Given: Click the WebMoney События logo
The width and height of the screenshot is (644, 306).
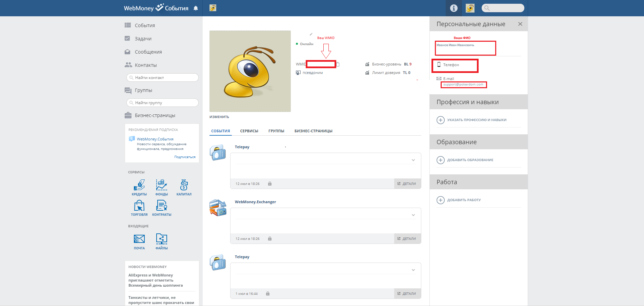Looking at the screenshot, I should click(x=156, y=8).
